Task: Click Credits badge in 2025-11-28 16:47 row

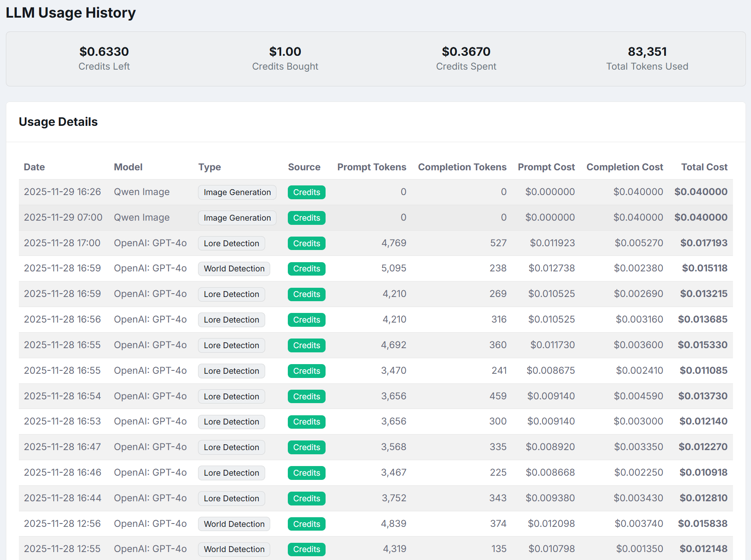Action: [307, 447]
